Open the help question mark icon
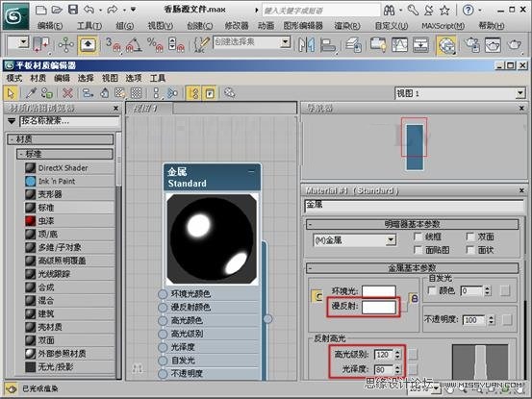This screenshot has height=399, width=532. coord(469,11)
